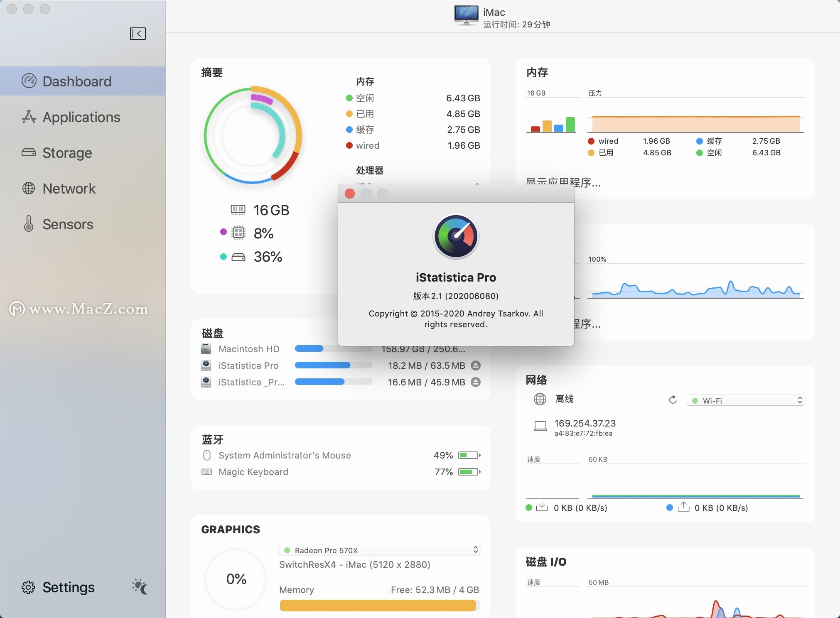The width and height of the screenshot is (840, 618).
Task: Click the GPU usage 0% gauge
Action: (x=236, y=579)
